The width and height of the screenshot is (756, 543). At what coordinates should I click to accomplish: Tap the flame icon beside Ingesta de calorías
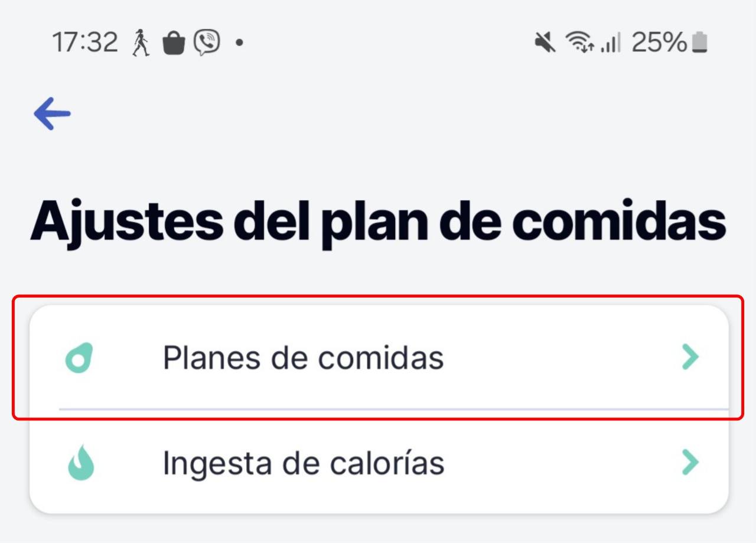(80, 463)
